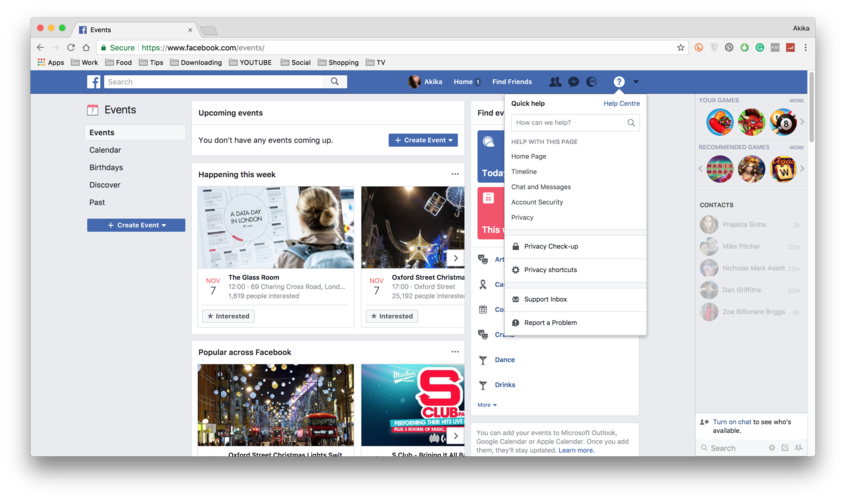Open the Work bookmarks folder
Viewport: 846px width, 500px height.
85,63
